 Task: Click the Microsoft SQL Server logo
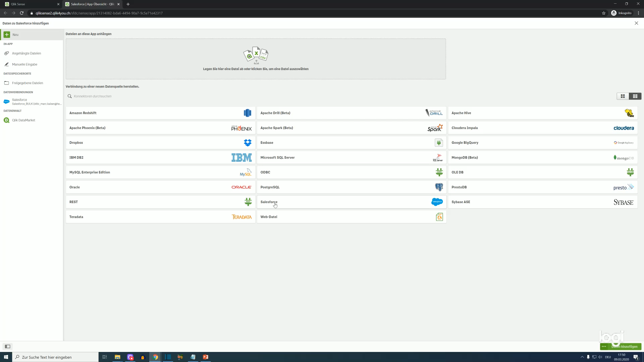tap(438, 158)
